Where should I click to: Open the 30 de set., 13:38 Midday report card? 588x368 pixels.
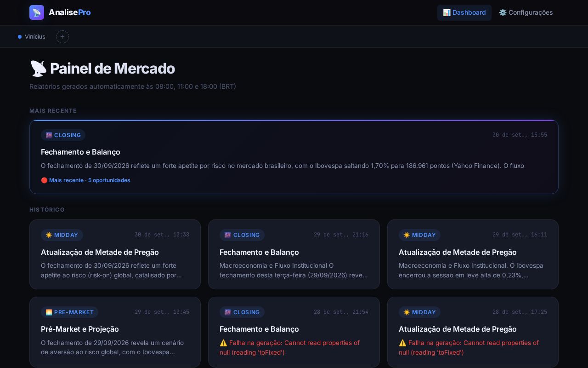(x=115, y=254)
